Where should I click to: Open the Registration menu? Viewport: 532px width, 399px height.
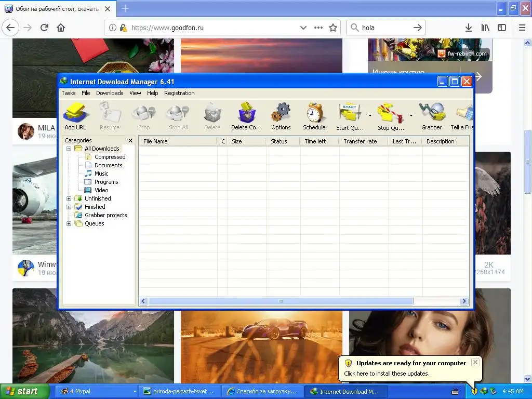pyautogui.click(x=179, y=93)
